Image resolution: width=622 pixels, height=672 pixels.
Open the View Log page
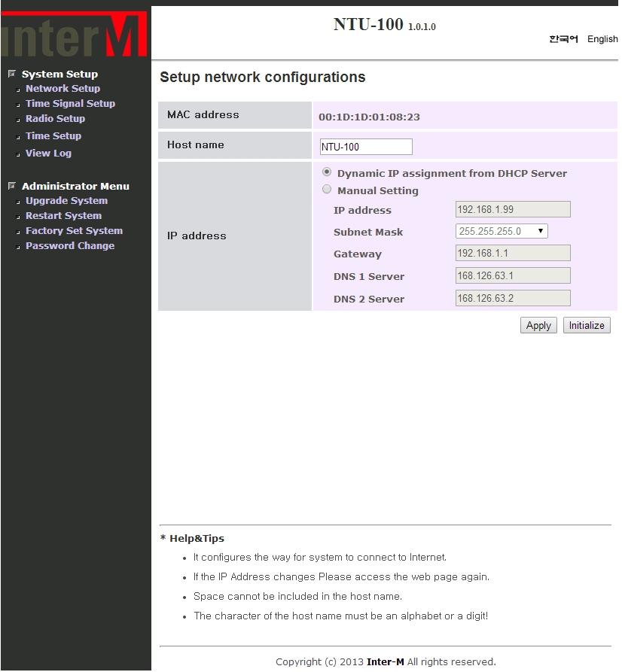(48, 153)
